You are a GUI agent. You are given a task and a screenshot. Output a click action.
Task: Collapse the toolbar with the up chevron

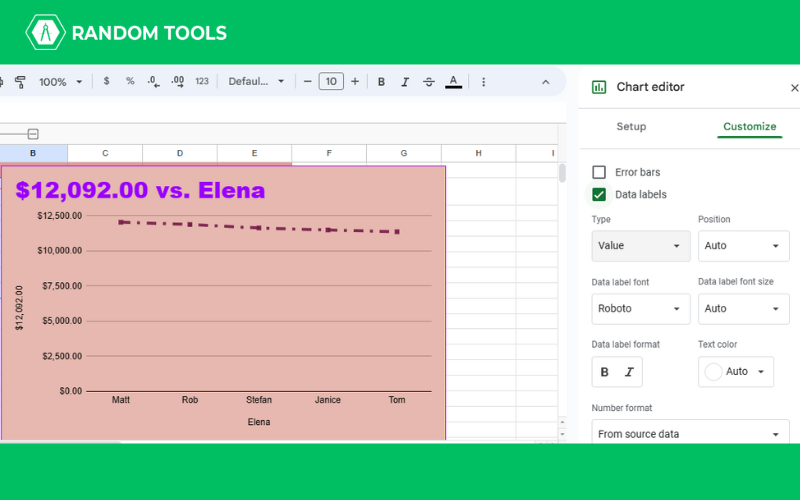pyautogui.click(x=545, y=82)
